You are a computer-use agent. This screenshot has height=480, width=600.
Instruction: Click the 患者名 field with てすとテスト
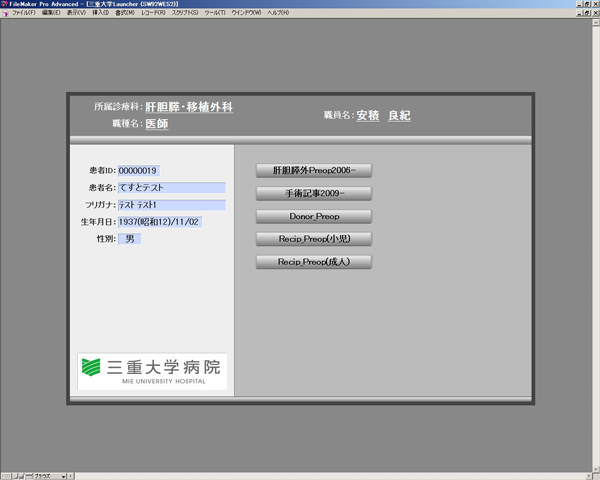click(171, 188)
